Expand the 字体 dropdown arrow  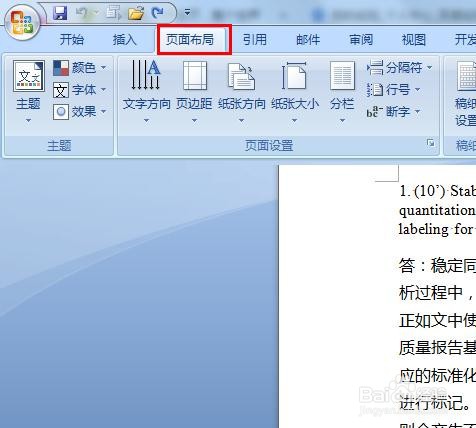(103, 90)
